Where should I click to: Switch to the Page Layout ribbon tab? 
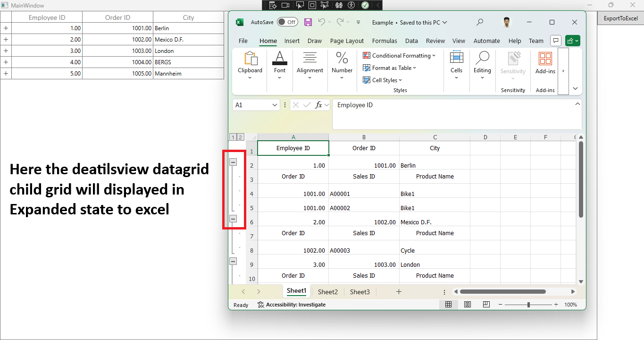coord(347,41)
